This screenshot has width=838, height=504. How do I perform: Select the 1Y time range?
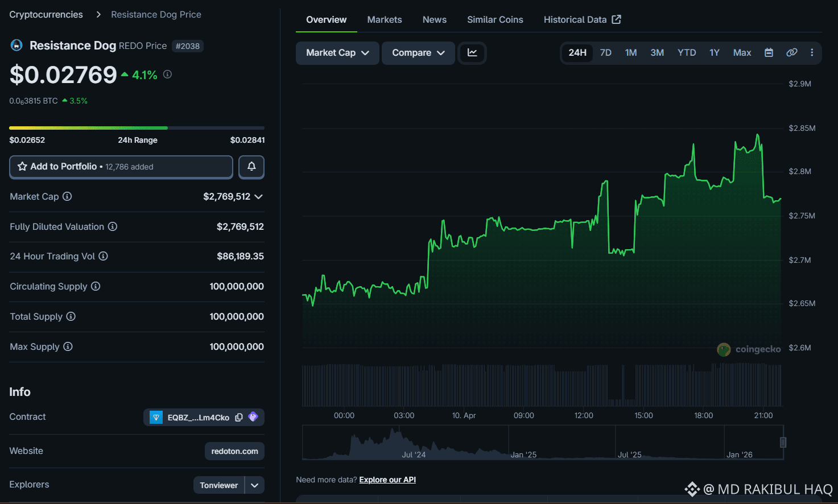coord(715,53)
